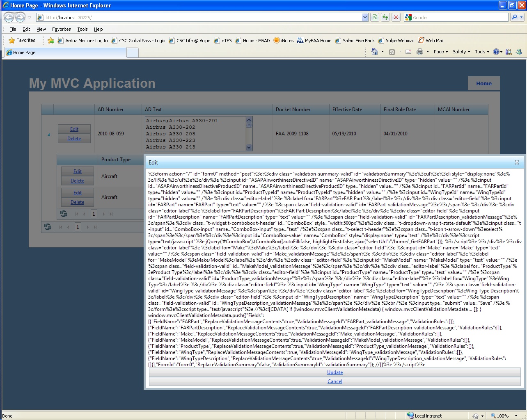This screenshot has height=420, width=527.
Task: Open the browser Home icon in command bar
Action: 374,52
